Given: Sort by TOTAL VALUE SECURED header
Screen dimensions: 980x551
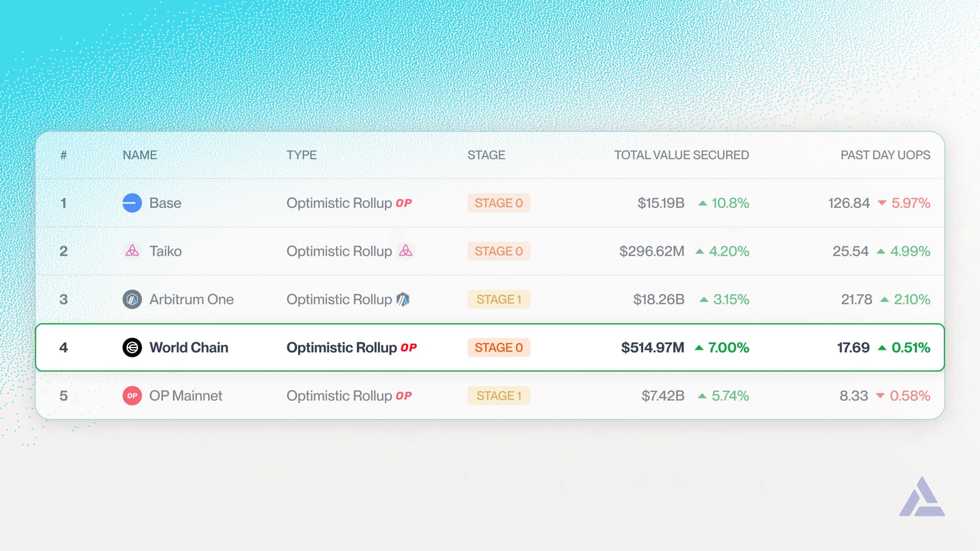Looking at the screenshot, I should (681, 155).
